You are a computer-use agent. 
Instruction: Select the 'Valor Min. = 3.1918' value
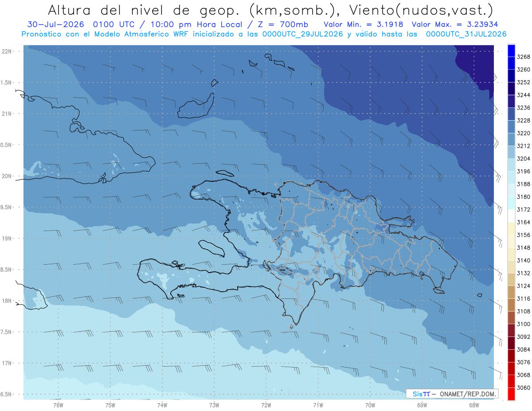[x=364, y=24]
